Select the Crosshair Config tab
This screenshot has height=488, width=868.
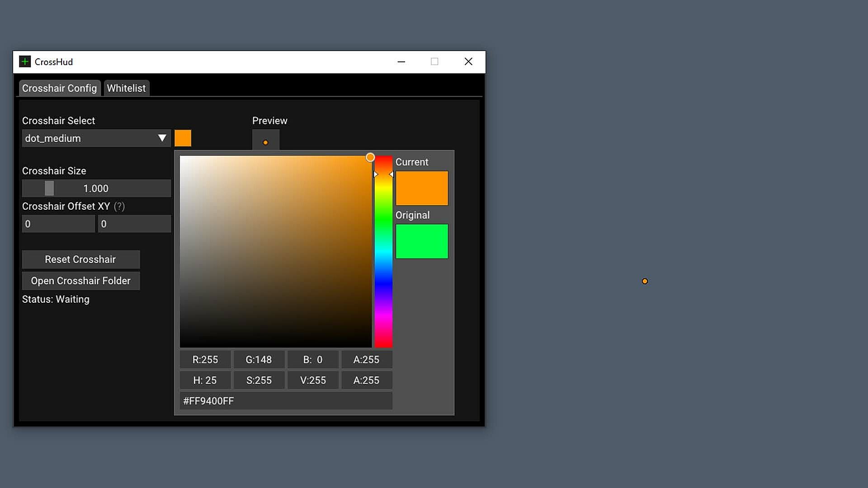pos(59,88)
